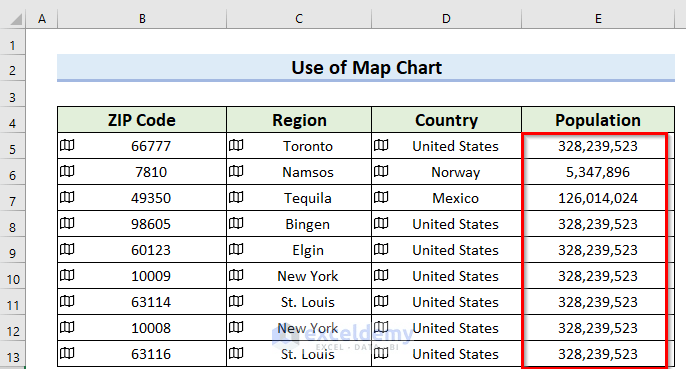Click the 'Country' header cell
Image resolution: width=686 pixels, height=369 pixels.
[x=446, y=120]
